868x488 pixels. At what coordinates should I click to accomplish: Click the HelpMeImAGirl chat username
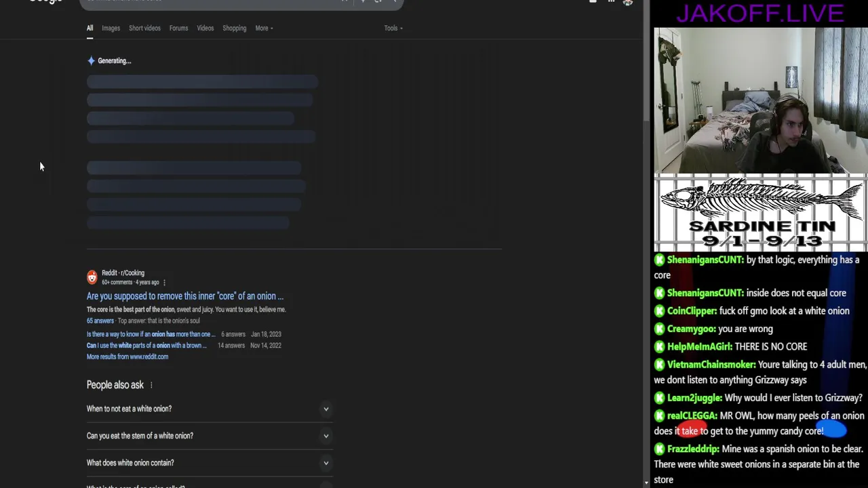[699, 346]
